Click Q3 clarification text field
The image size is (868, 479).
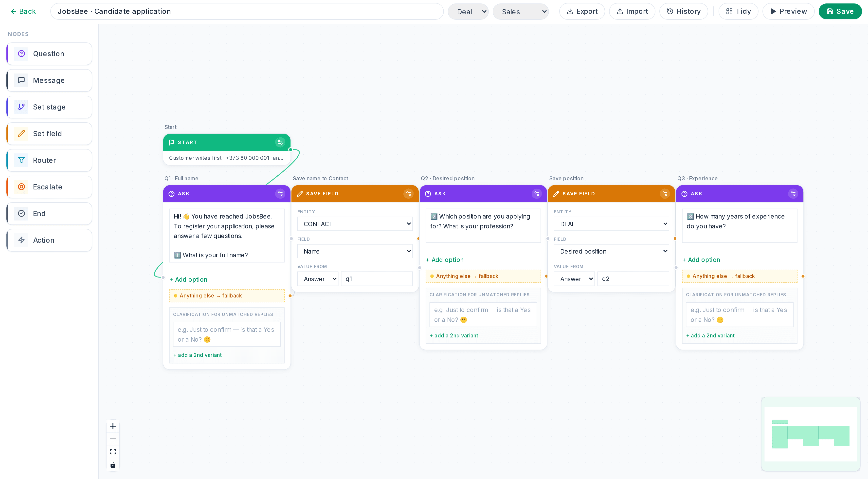(x=740, y=314)
